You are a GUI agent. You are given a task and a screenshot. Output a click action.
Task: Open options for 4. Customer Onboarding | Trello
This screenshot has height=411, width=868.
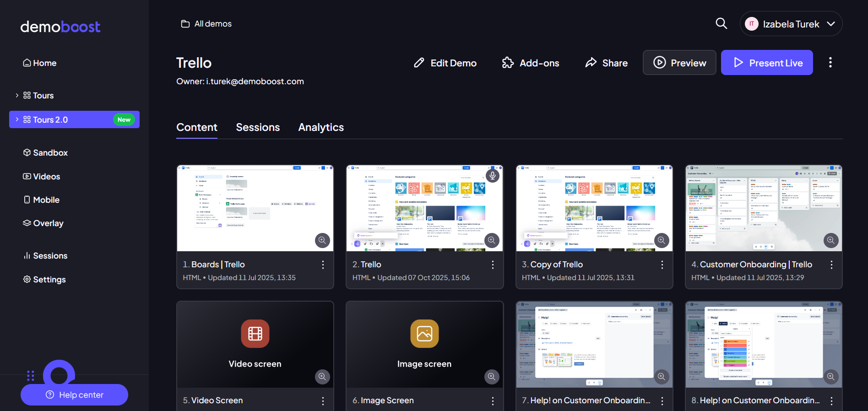tap(831, 265)
